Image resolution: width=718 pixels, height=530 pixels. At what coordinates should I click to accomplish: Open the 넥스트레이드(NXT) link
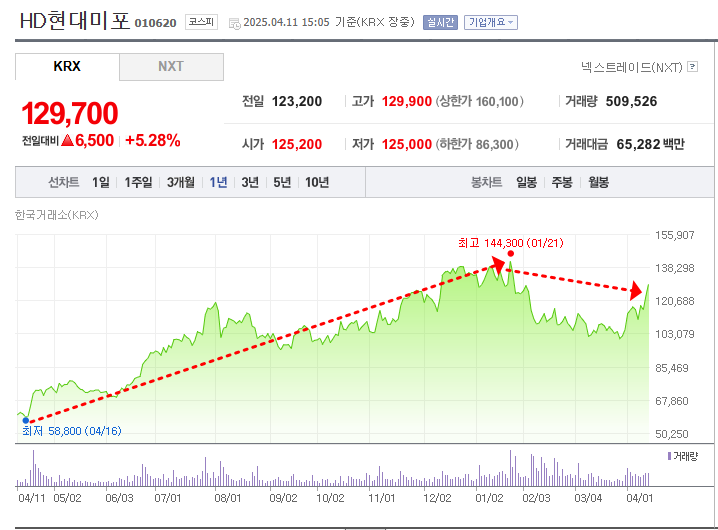click(x=631, y=67)
